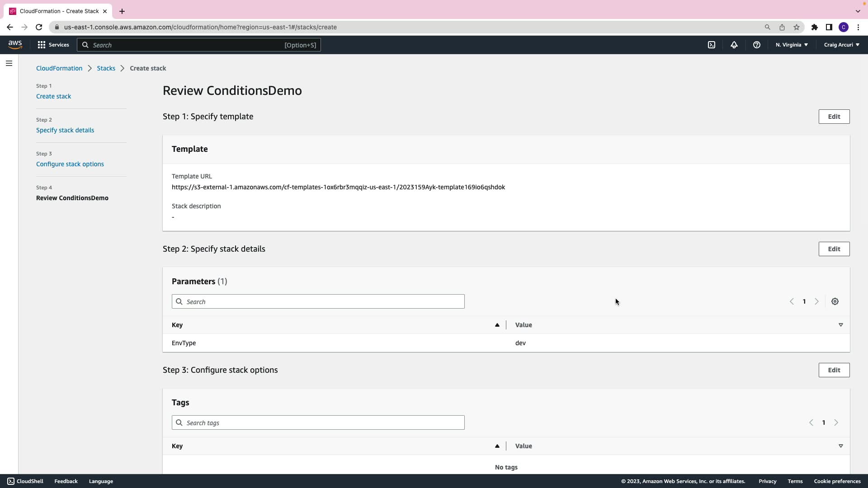Edit Step 1 Specify template section

834,117
